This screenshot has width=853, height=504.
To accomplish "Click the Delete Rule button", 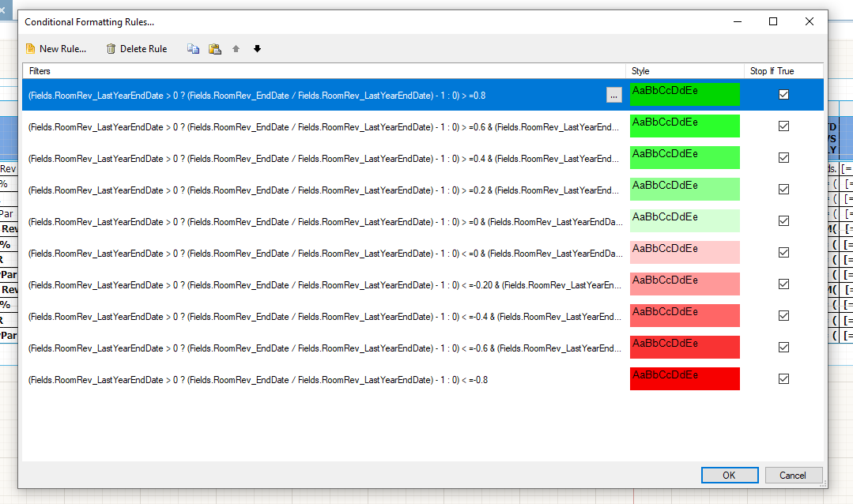I will click(137, 49).
